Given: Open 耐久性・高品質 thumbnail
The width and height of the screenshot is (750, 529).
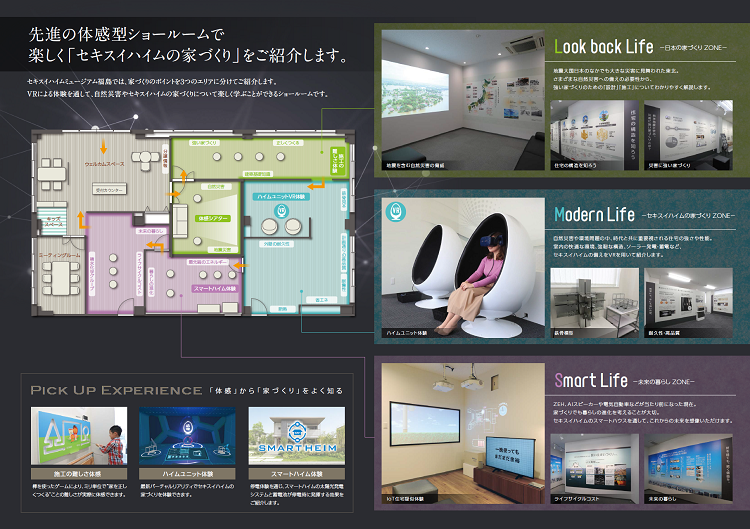Looking at the screenshot, I should pyautogui.click(x=688, y=303).
